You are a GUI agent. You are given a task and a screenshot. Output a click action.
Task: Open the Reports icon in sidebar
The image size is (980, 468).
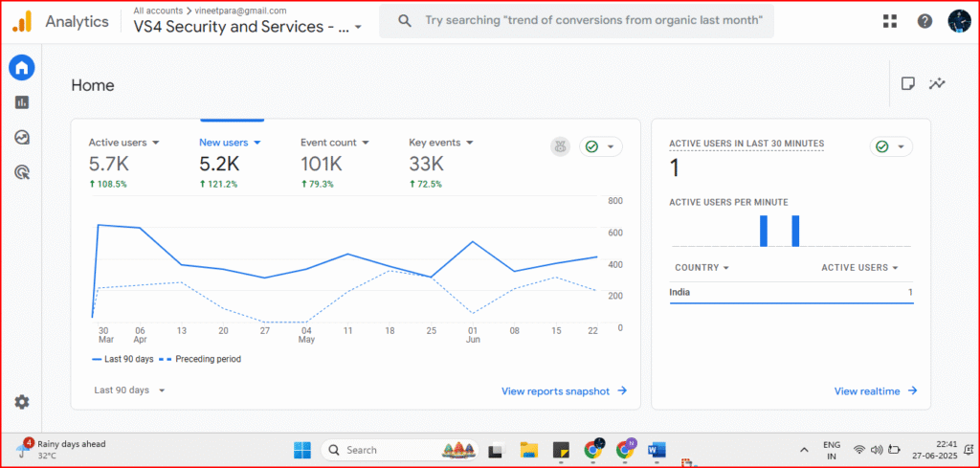pos(22,102)
